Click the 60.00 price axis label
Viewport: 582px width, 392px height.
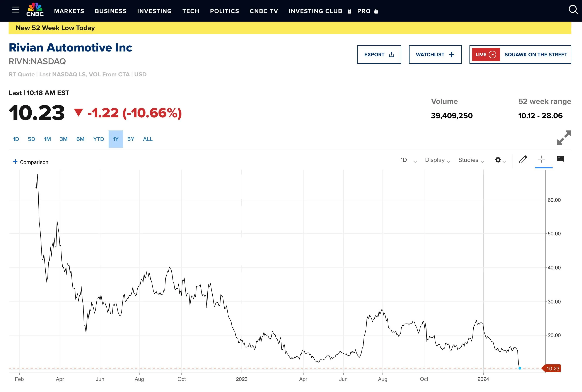554,200
